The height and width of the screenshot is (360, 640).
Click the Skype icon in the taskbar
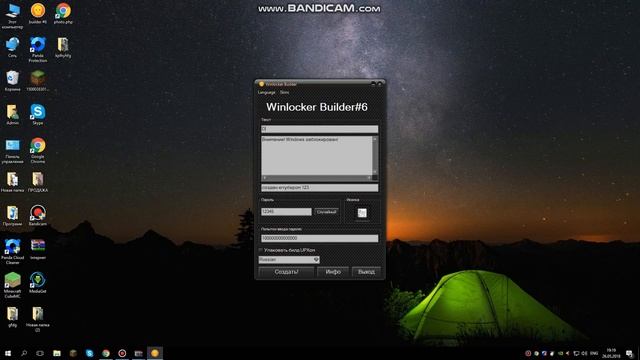tap(89, 353)
